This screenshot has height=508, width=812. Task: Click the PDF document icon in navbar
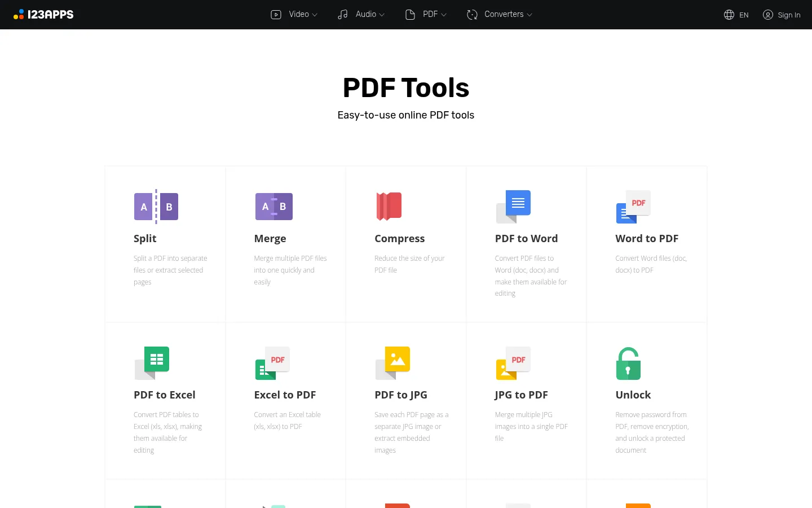tap(410, 15)
